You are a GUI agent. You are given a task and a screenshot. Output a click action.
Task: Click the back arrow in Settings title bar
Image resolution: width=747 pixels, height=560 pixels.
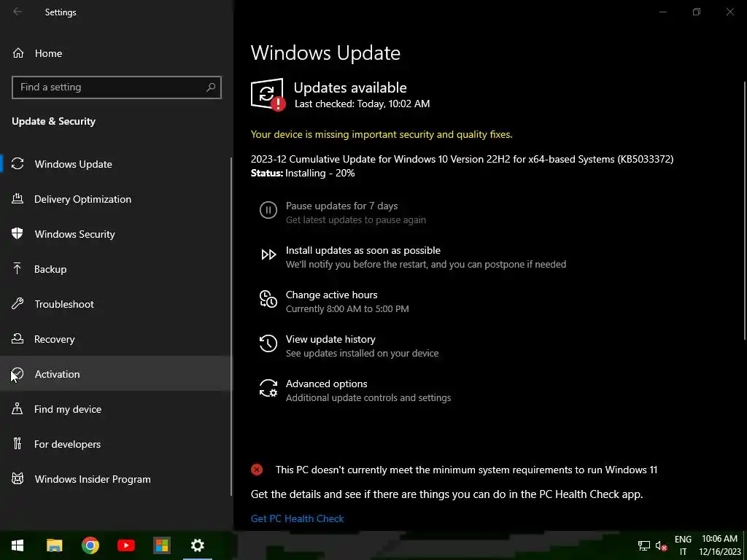pyautogui.click(x=18, y=12)
